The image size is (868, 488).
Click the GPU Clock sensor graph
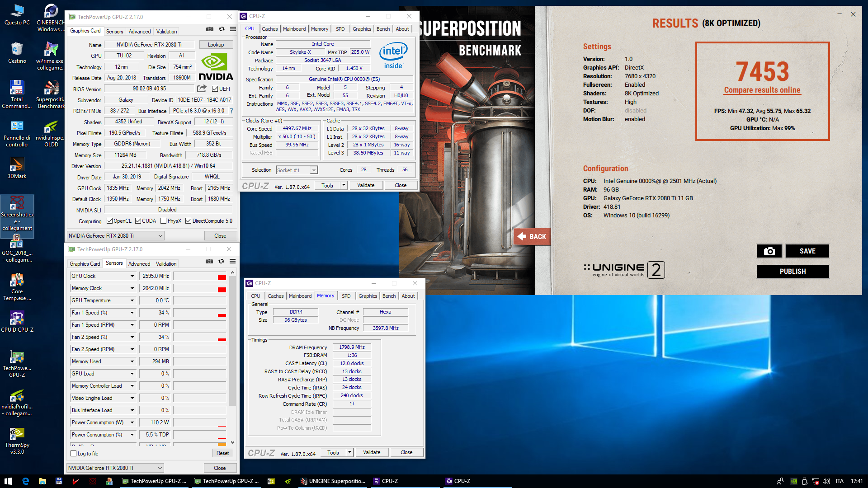pyautogui.click(x=199, y=276)
